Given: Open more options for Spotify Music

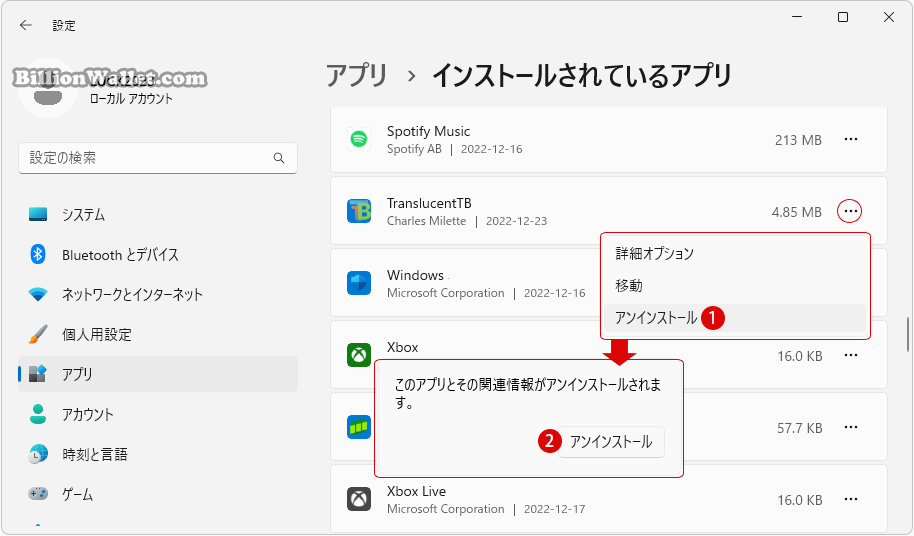Looking at the screenshot, I should pyautogui.click(x=850, y=139).
